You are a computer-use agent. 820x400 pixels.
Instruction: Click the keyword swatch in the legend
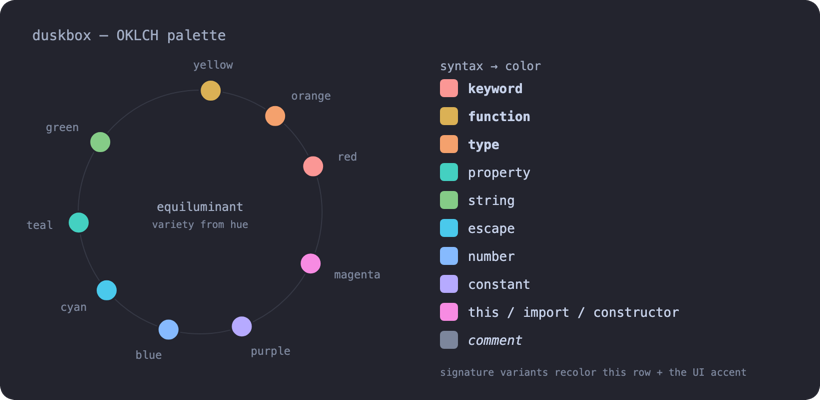point(449,88)
